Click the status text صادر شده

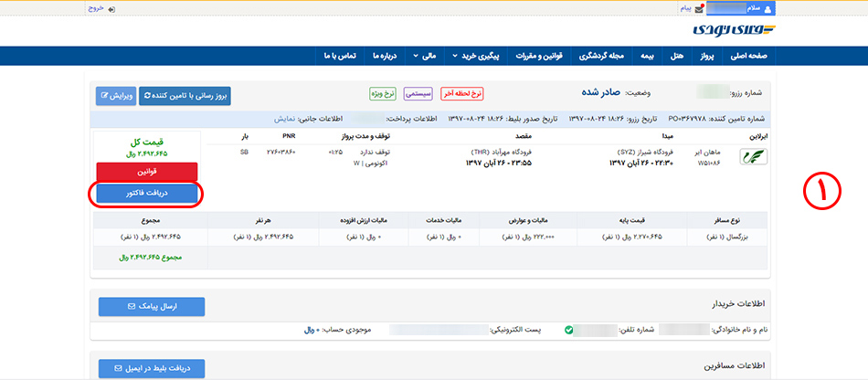click(x=599, y=92)
